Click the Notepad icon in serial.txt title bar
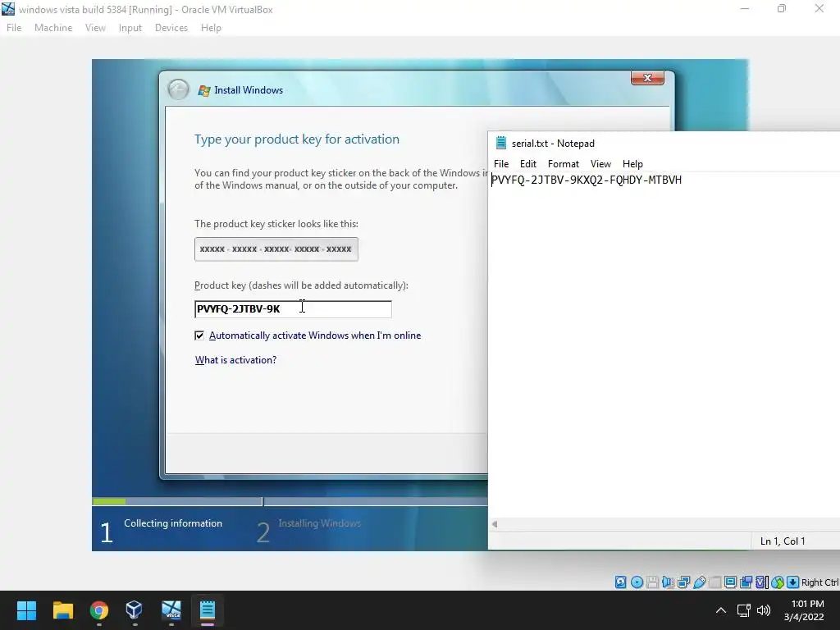The image size is (840, 630). pyautogui.click(x=501, y=143)
